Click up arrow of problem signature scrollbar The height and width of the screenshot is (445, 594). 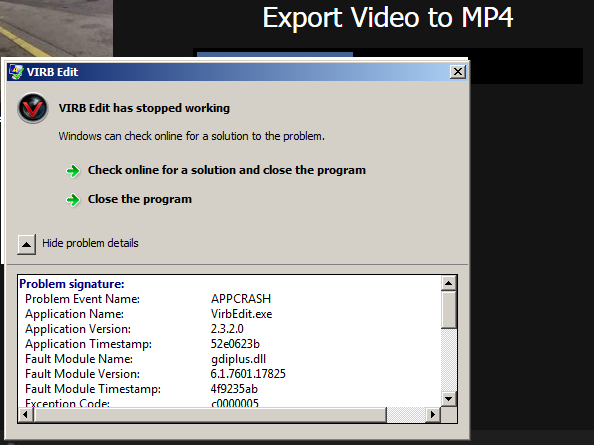(449, 283)
